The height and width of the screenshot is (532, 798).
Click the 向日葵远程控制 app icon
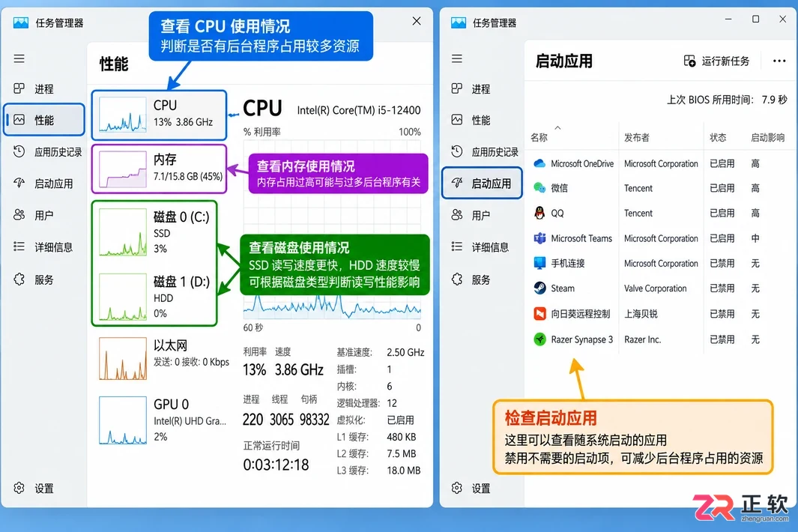coord(539,314)
